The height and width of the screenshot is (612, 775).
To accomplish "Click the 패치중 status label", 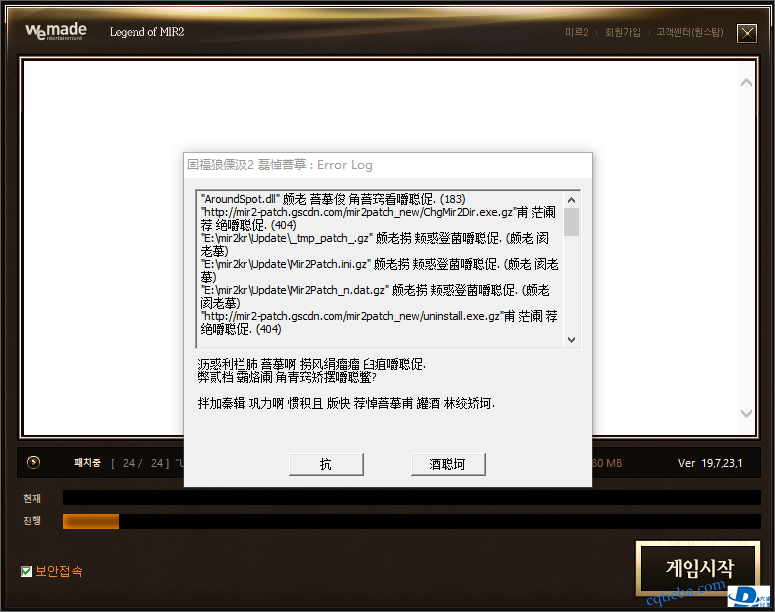I will coord(87,463).
